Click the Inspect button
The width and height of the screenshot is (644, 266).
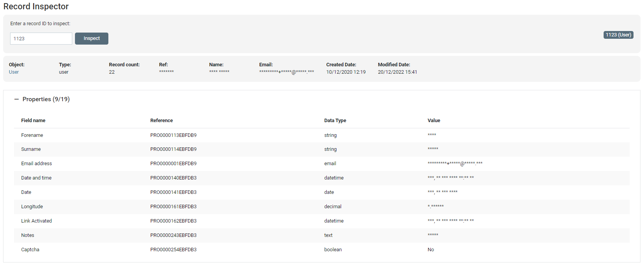coord(91,38)
